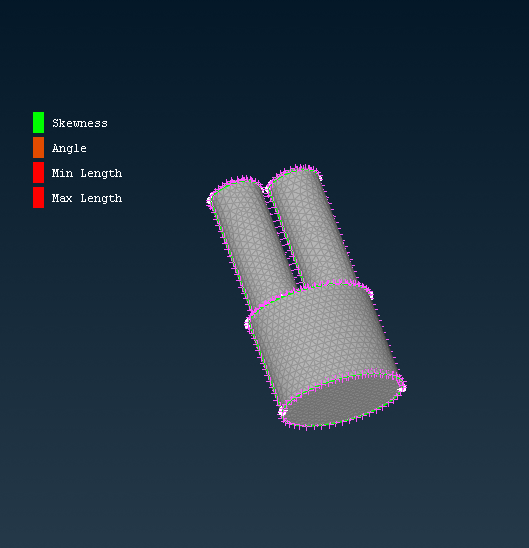Pick the white node marker left of bottom ellipse

click(x=282, y=413)
